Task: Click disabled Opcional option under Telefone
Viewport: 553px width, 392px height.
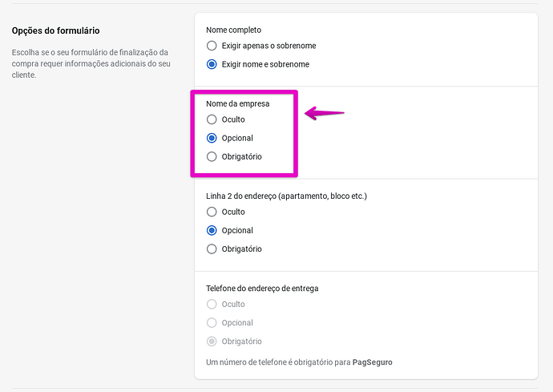Action: pyautogui.click(x=212, y=322)
